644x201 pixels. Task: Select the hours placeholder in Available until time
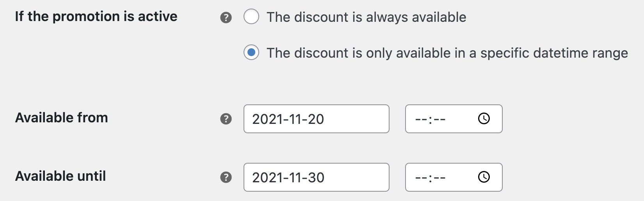pyautogui.click(x=421, y=178)
